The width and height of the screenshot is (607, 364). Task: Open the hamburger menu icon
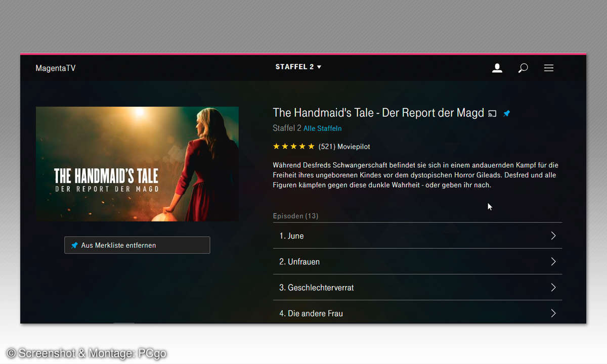click(549, 68)
